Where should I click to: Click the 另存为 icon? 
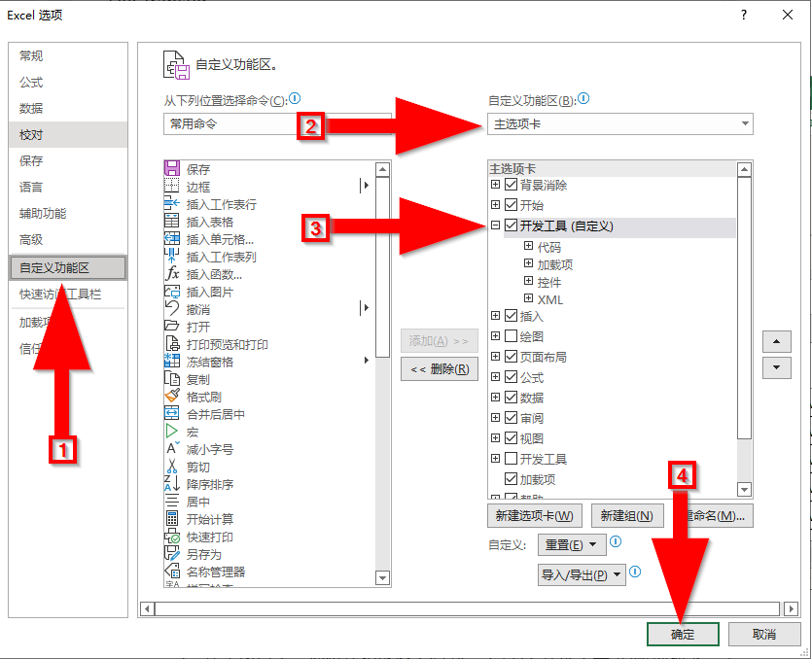[172, 553]
